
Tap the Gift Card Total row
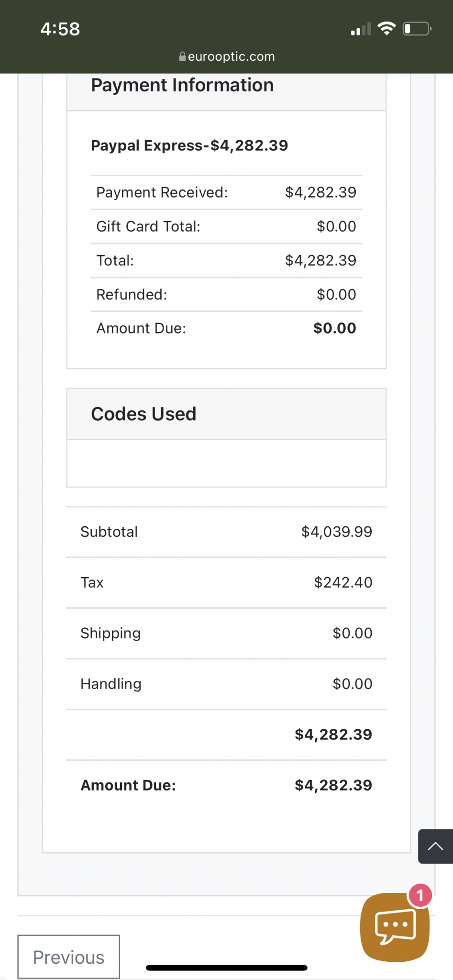coord(226,226)
